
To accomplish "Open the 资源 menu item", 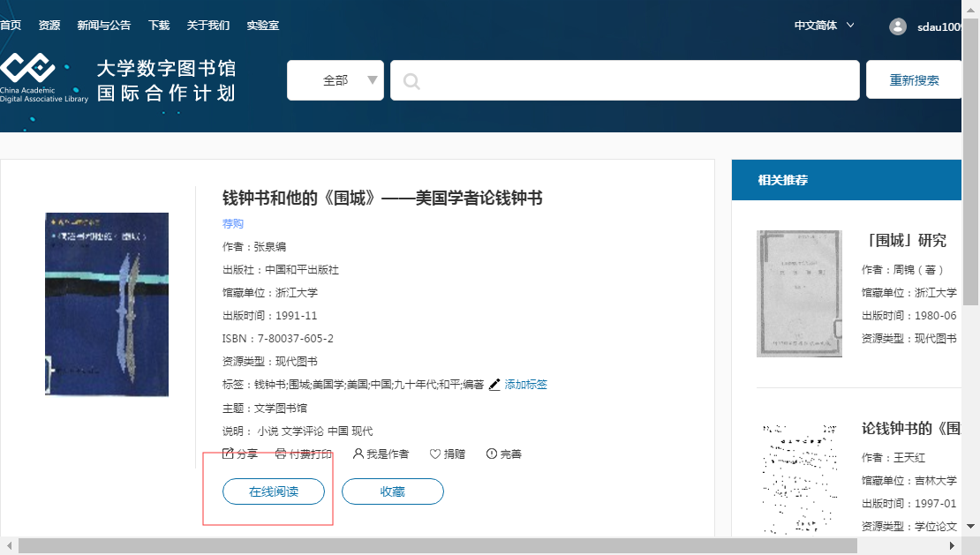I will click(x=49, y=25).
